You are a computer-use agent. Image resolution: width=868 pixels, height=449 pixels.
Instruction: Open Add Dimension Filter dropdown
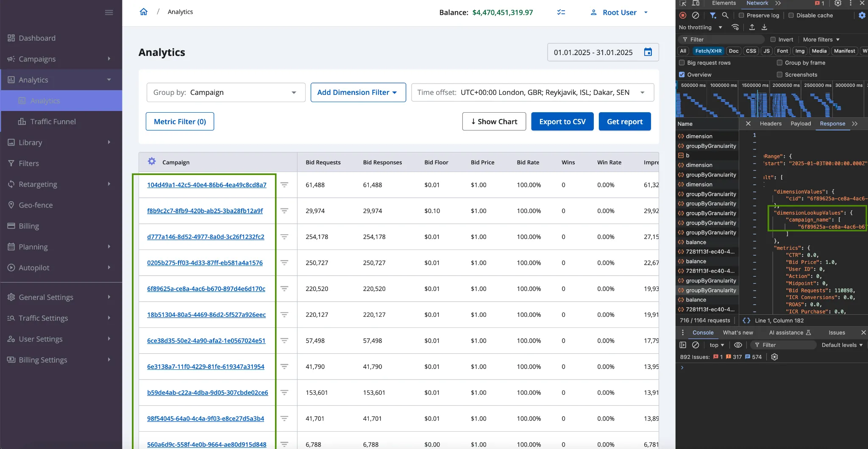[x=358, y=92]
